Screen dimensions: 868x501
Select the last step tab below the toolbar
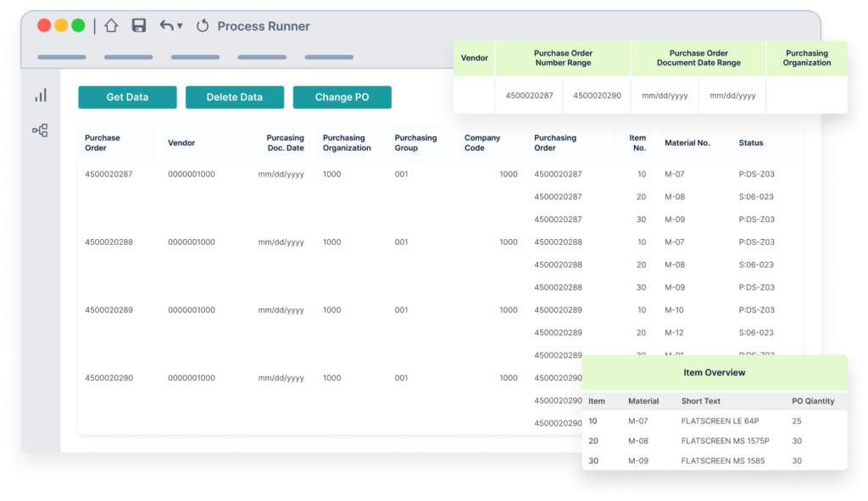pyautogui.click(x=329, y=57)
